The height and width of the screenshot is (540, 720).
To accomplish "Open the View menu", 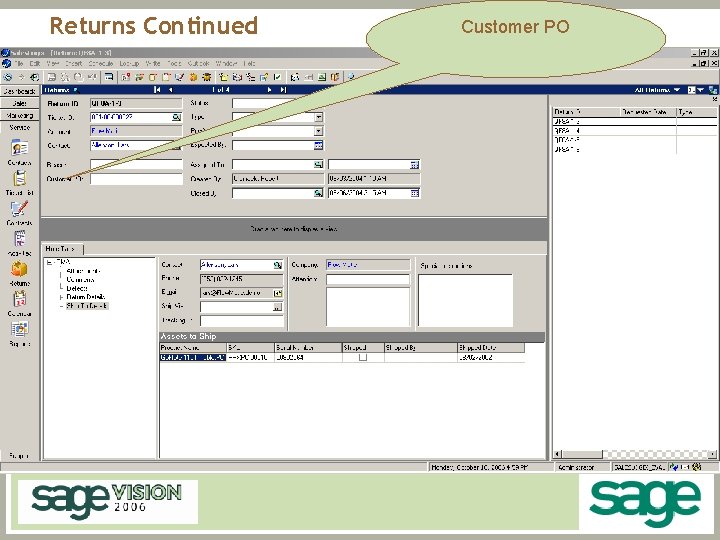I will click(53, 63).
